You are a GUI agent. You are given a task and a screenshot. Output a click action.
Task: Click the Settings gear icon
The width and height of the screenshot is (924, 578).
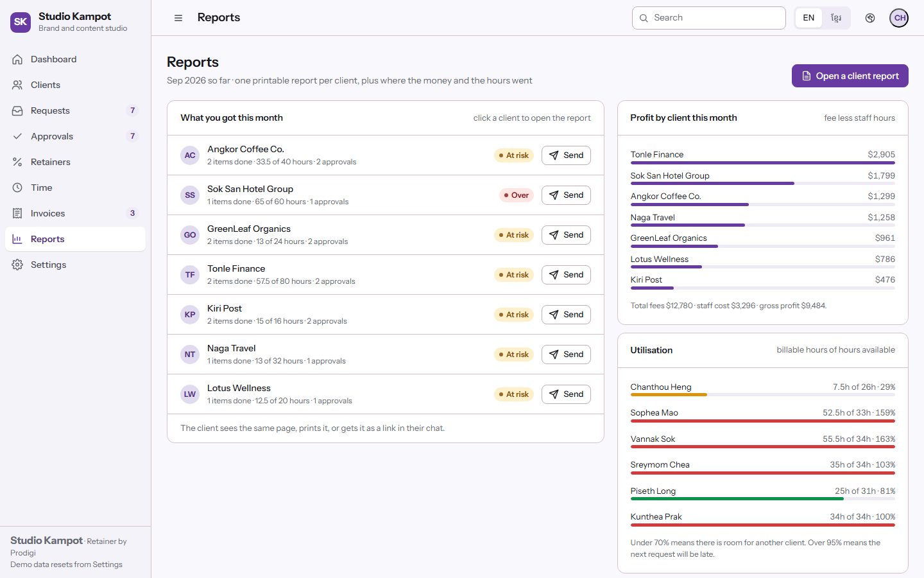tap(17, 265)
